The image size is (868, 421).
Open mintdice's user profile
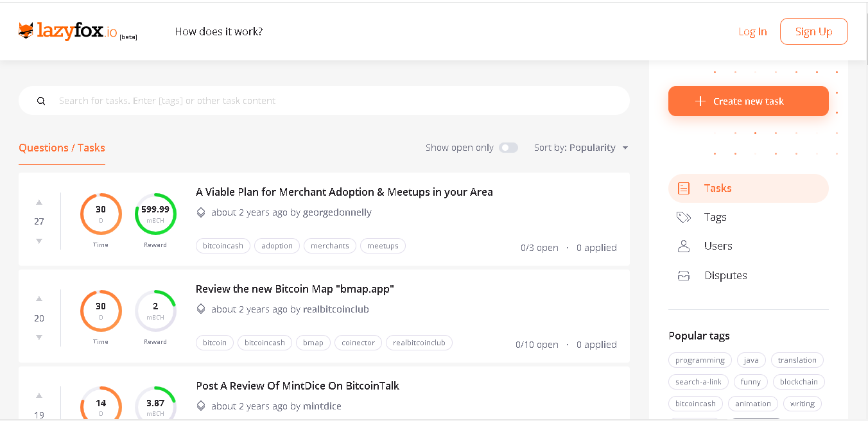click(x=322, y=406)
